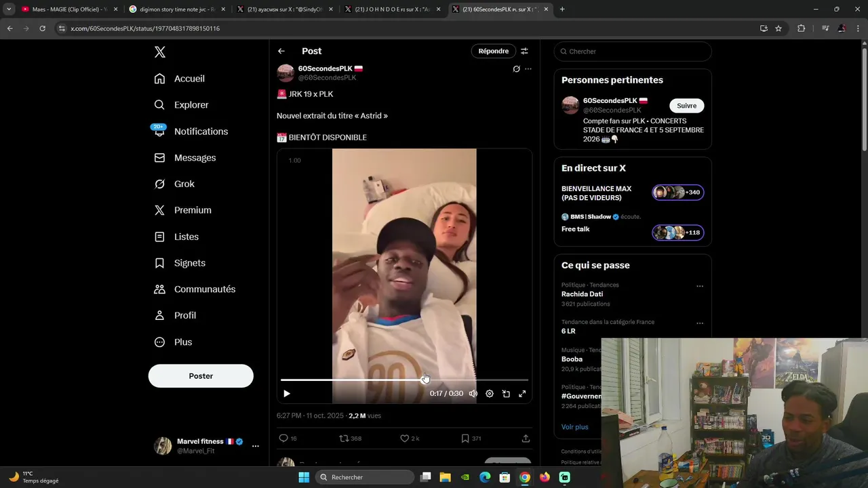
Task: Open video settings gear
Action: (x=490, y=394)
